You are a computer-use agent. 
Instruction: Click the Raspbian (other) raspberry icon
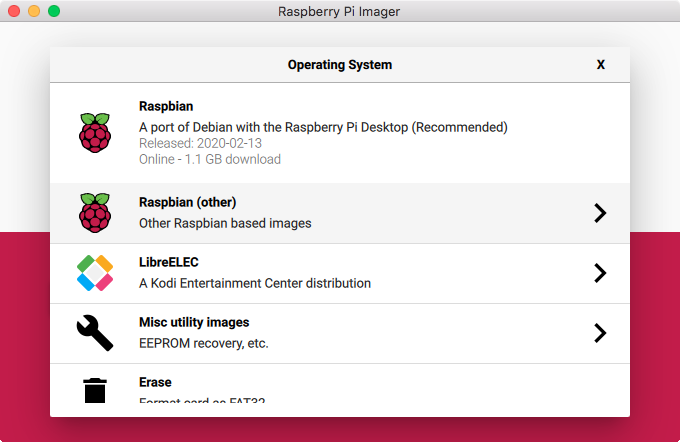(95, 213)
